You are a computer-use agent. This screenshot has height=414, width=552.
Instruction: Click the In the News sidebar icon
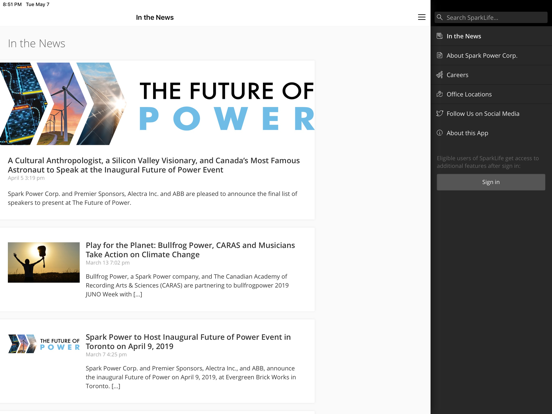pyautogui.click(x=439, y=36)
